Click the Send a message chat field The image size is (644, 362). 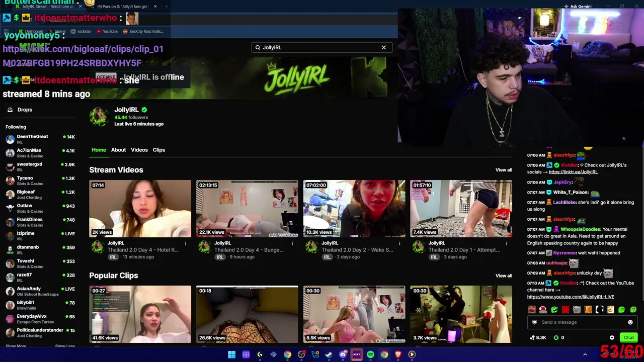582,322
